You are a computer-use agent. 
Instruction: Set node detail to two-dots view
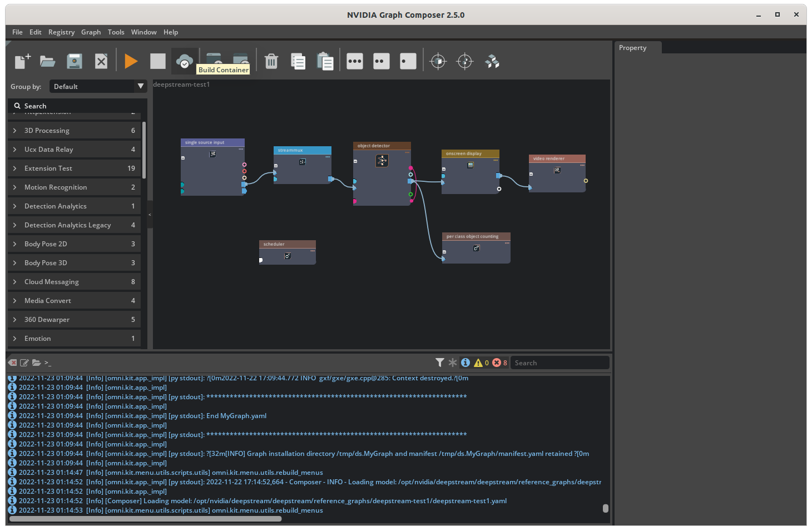tap(382, 61)
